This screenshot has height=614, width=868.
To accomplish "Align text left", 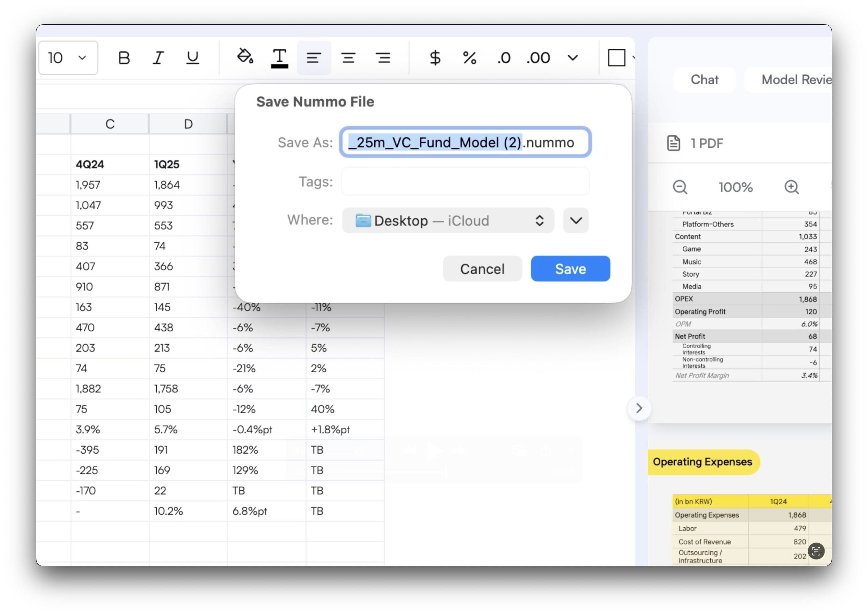I will 314,58.
